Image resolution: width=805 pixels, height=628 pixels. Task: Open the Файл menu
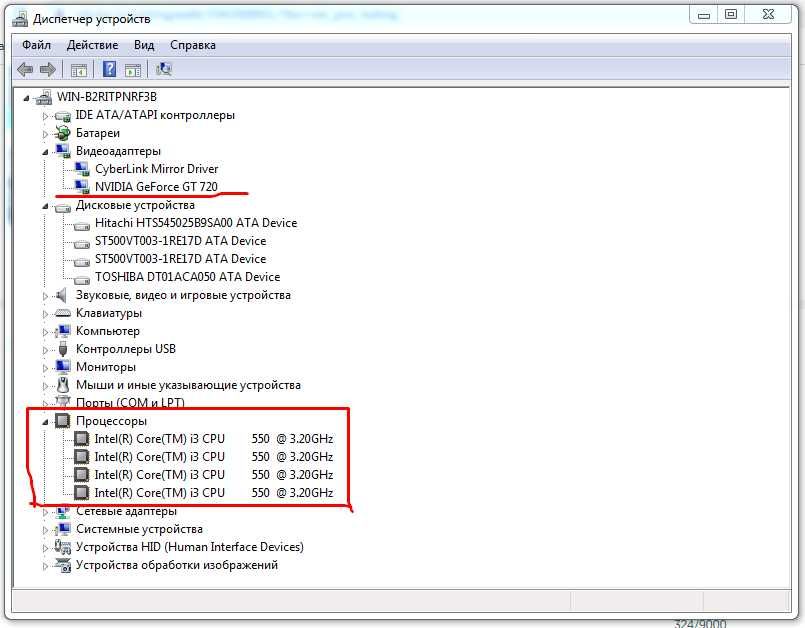click(36, 45)
